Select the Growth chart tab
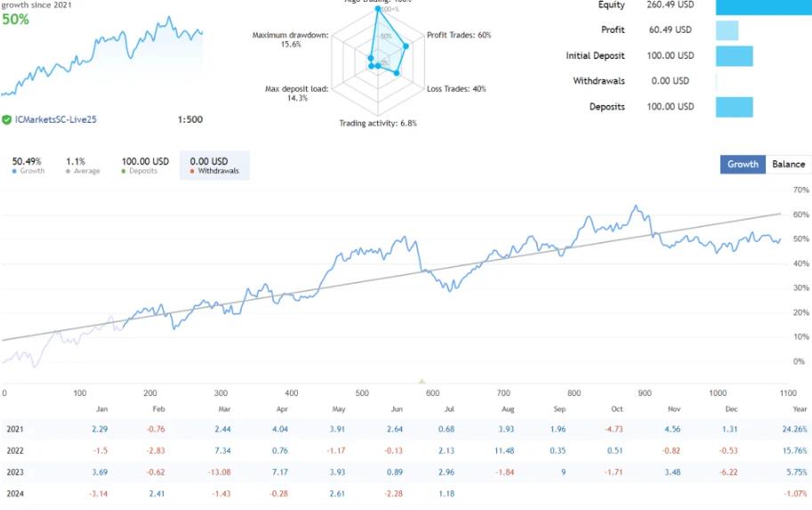Viewport: 812px width, 510px height. (743, 164)
